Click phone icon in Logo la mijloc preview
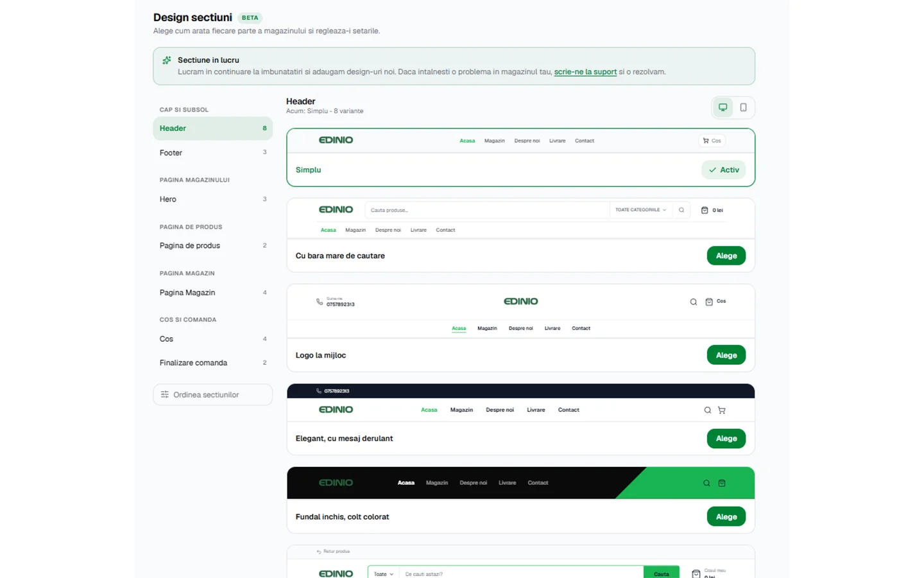This screenshot has height=578, width=924. [x=320, y=301]
